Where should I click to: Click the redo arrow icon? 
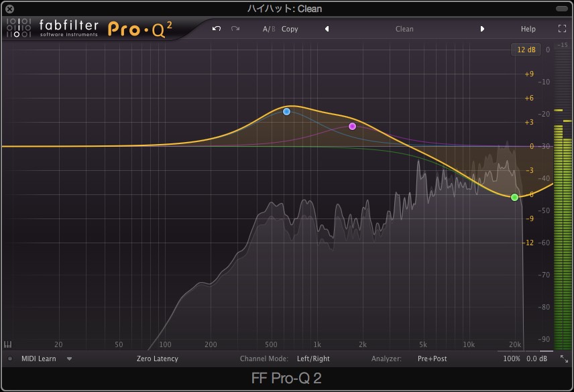point(235,29)
